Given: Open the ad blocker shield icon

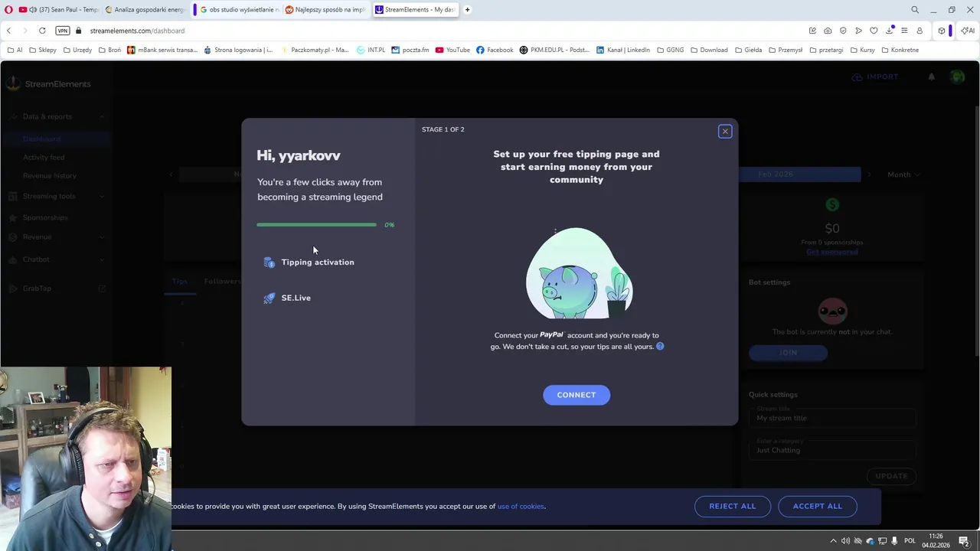Looking at the screenshot, I should tap(843, 31).
